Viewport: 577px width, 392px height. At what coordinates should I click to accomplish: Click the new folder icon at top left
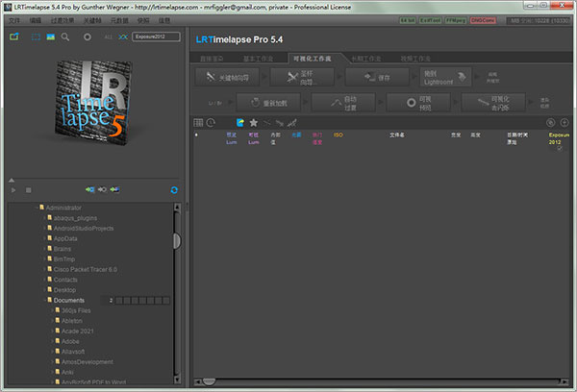click(x=13, y=37)
